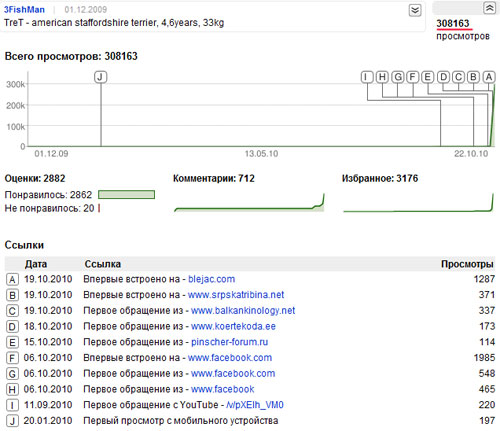Open 3FishMan channel link

[x=24, y=10]
